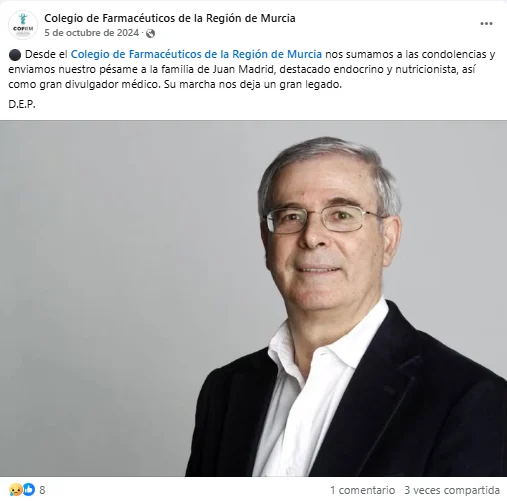Screen dimensions: 507x501
Task: Click the globe public audience icon
Action: [150, 33]
